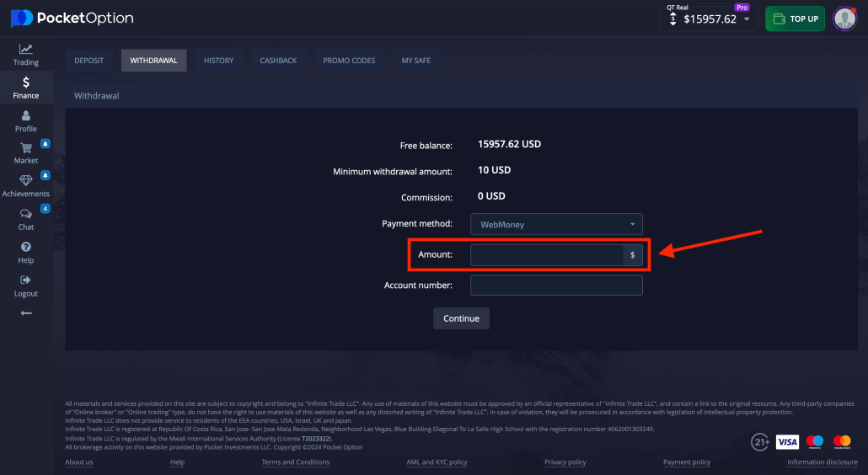This screenshot has width=868, height=475.
Task: Click the license T2023322 link
Action: click(x=316, y=439)
